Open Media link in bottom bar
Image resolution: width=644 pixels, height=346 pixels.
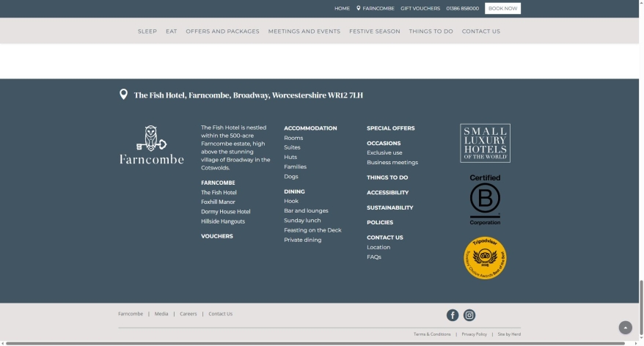point(161,314)
